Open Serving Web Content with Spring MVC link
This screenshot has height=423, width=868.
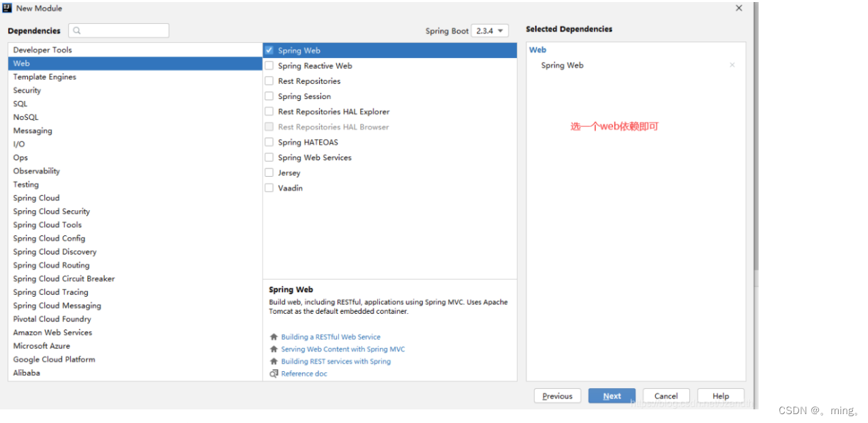pyautogui.click(x=343, y=349)
